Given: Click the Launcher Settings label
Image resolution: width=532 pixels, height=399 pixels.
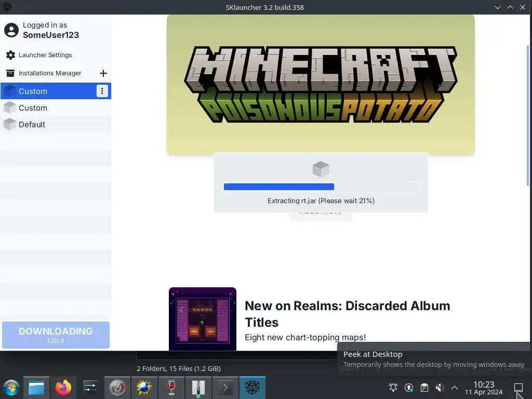Looking at the screenshot, I should pos(45,55).
